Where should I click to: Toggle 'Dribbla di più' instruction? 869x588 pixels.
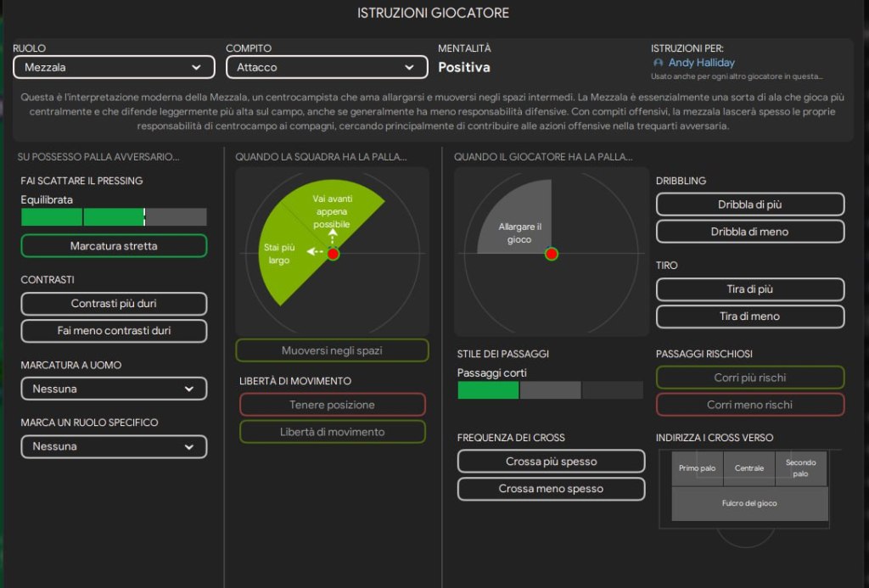coord(750,204)
